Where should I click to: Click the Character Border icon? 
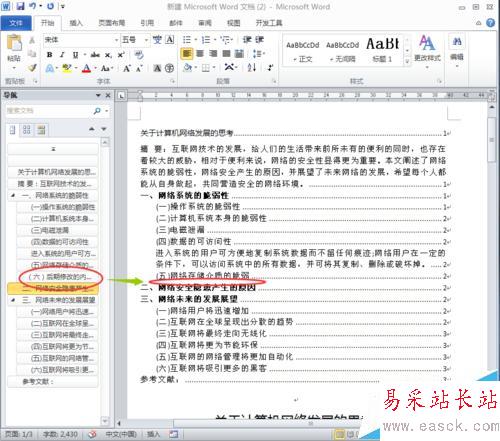point(170,40)
